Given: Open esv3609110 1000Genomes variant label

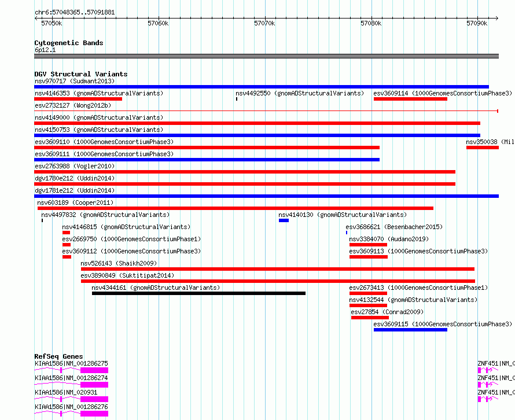Looking at the screenshot, I should (x=104, y=142).
